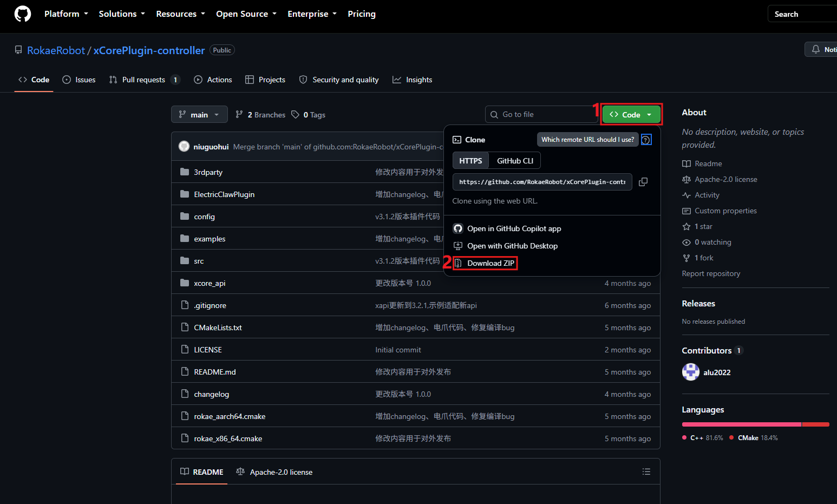The width and height of the screenshot is (837, 504).
Task: Click the README outline list icon
Action: [646, 472]
